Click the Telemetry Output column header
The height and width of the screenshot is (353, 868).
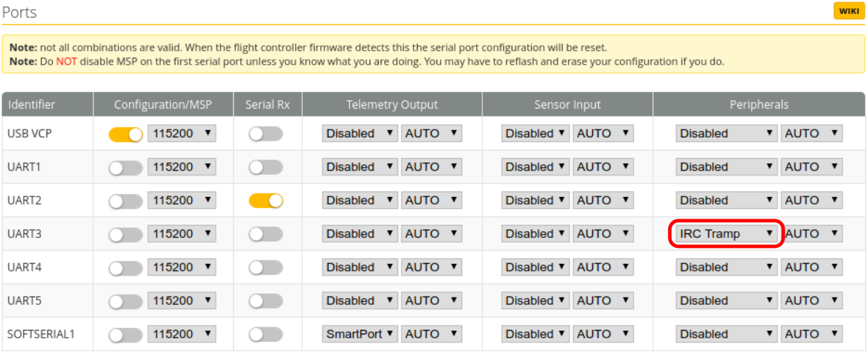pyautogui.click(x=392, y=104)
